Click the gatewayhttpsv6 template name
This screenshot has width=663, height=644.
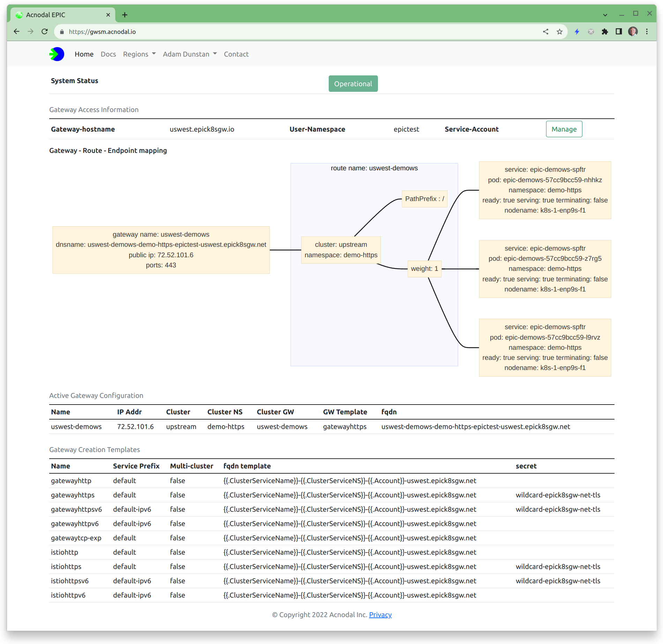(76, 509)
